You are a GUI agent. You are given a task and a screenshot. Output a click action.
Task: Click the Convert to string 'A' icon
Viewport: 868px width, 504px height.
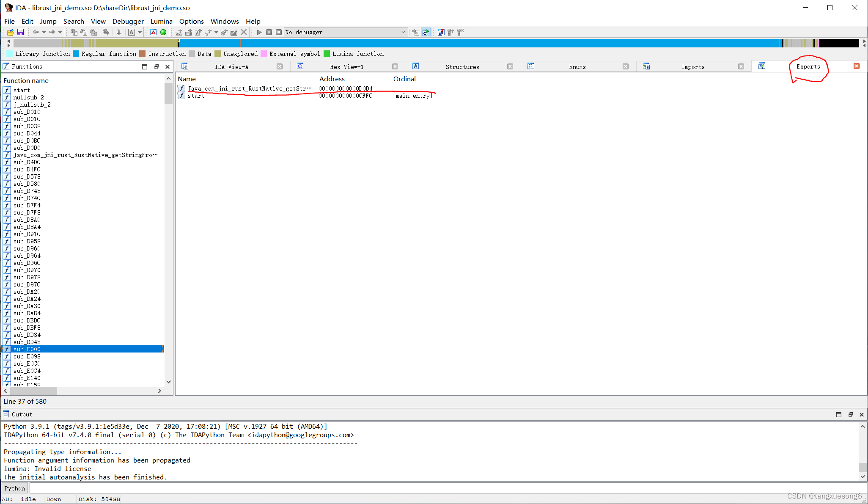tap(198, 32)
